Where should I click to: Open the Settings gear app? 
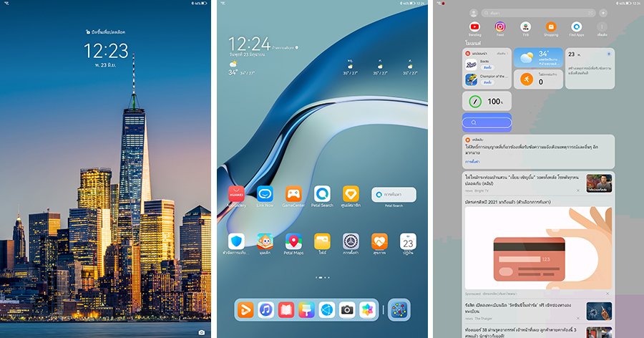(351, 241)
